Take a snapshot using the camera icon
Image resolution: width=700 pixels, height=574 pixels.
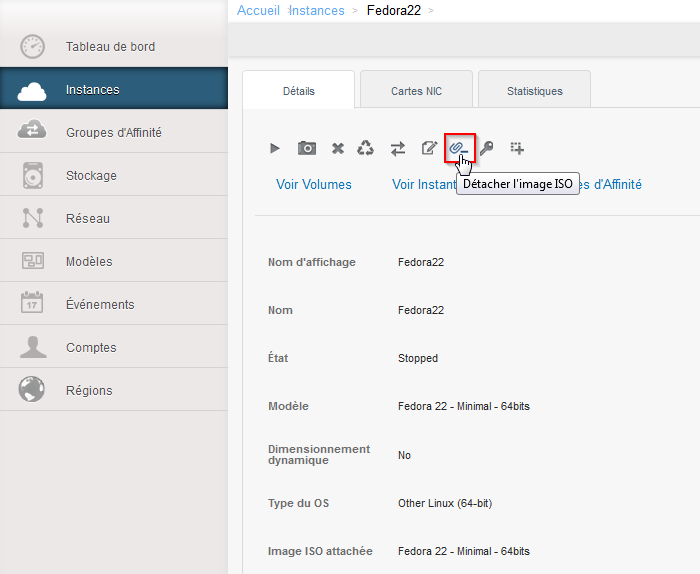[x=307, y=148]
